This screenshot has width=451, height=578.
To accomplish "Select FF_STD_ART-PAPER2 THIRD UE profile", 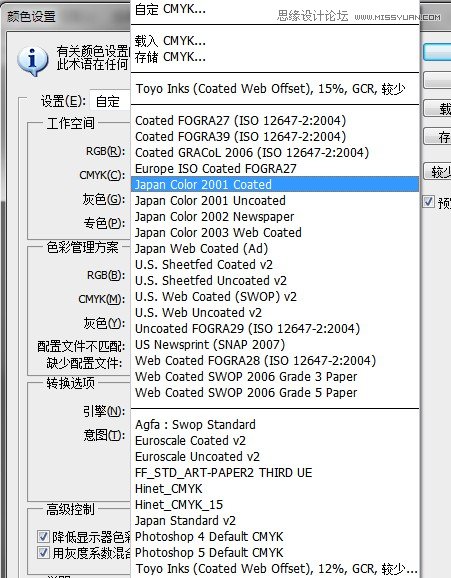I will pos(275,473).
